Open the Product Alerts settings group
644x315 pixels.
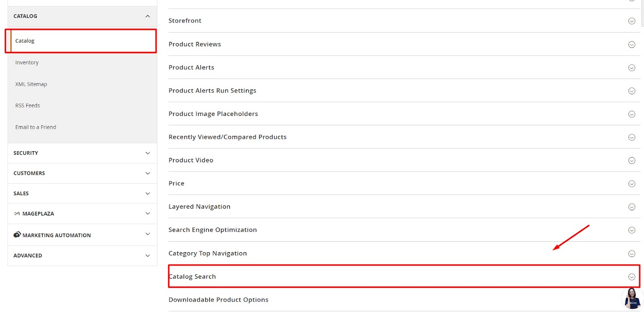click(x=404, y=67)
